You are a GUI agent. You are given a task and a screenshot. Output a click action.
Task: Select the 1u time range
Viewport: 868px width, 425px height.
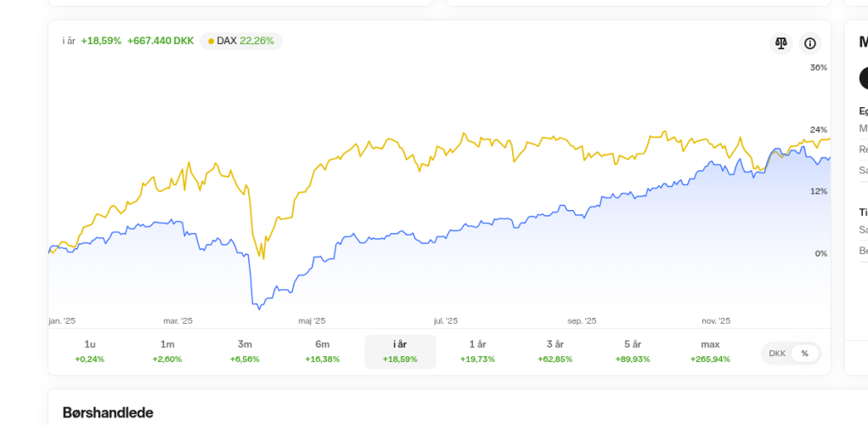[x=90, y=351]
